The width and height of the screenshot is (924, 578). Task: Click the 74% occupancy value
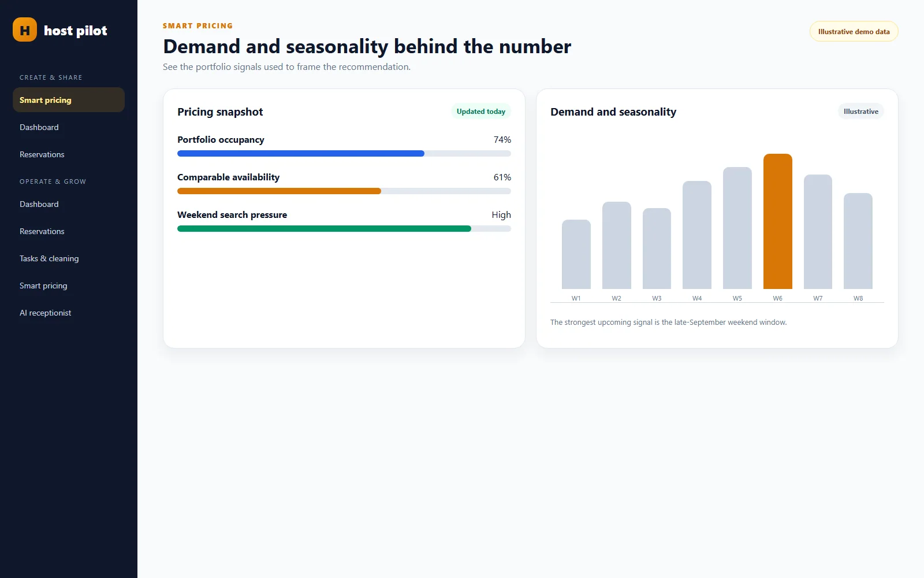pyautogui.click(x=502, y=140)
